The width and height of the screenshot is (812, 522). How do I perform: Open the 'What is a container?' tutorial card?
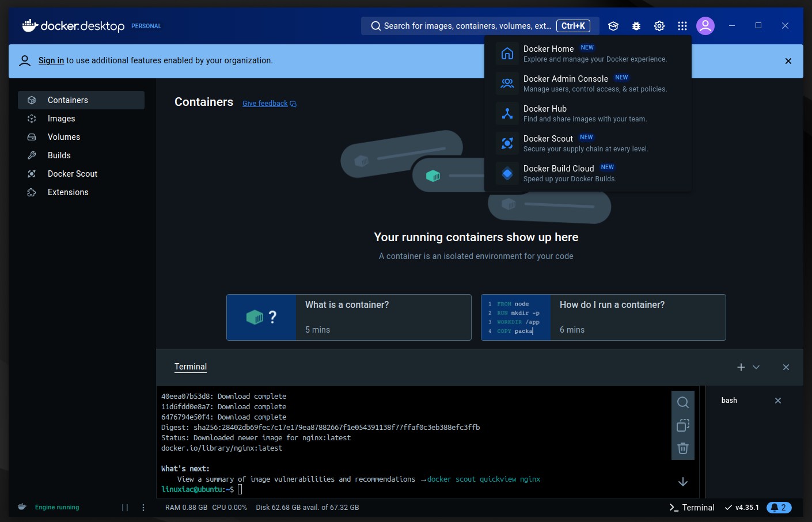click(x=349, y=318)
